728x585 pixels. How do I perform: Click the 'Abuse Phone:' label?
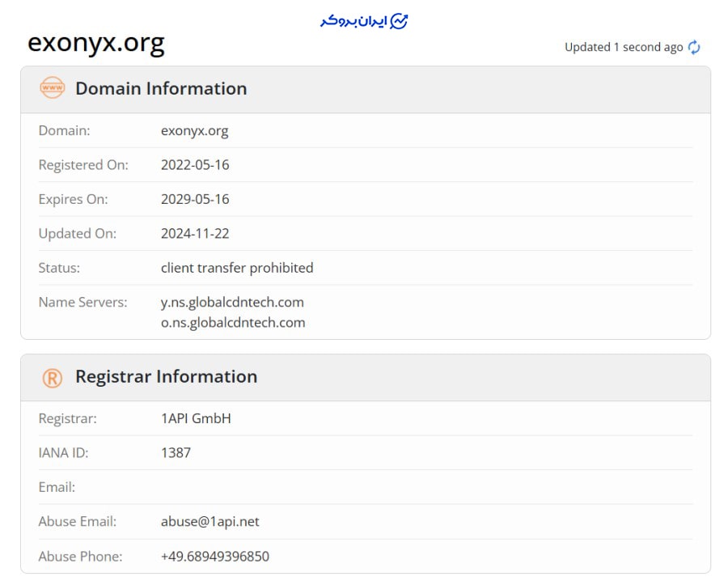pos(80,556)
